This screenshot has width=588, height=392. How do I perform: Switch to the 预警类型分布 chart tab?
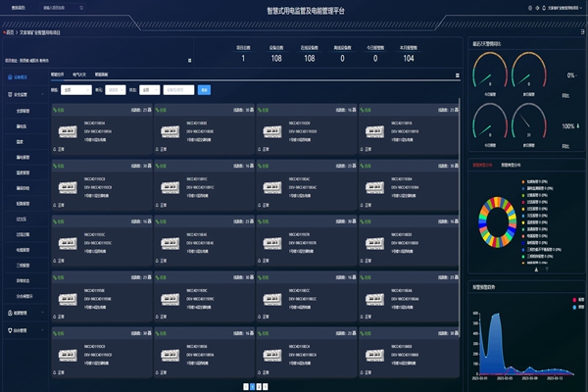click(513, 166)
